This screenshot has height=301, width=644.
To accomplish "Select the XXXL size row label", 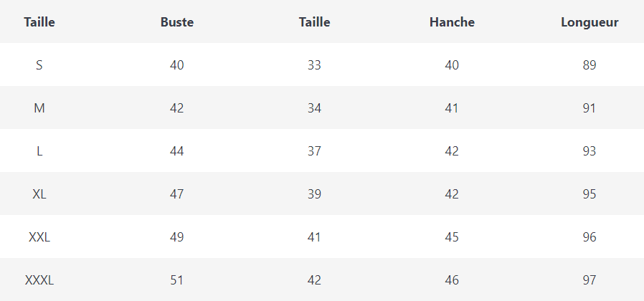I will coord(39,280).
